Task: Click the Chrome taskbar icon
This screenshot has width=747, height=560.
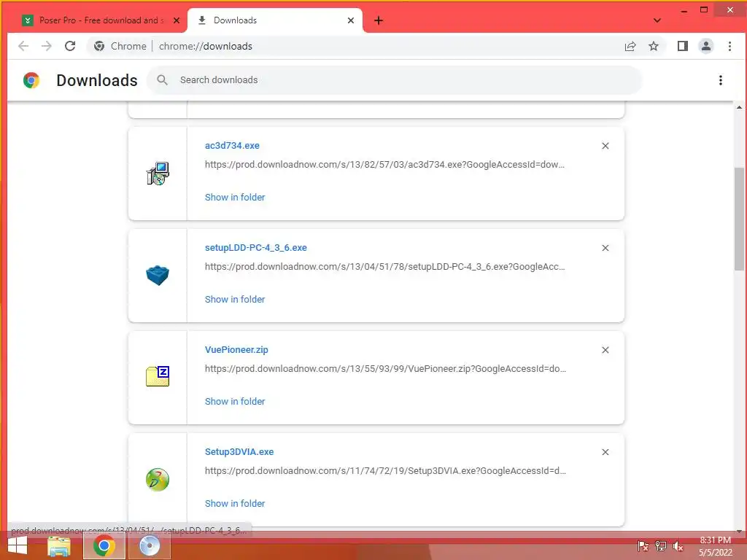Action: tap(104, 545)
